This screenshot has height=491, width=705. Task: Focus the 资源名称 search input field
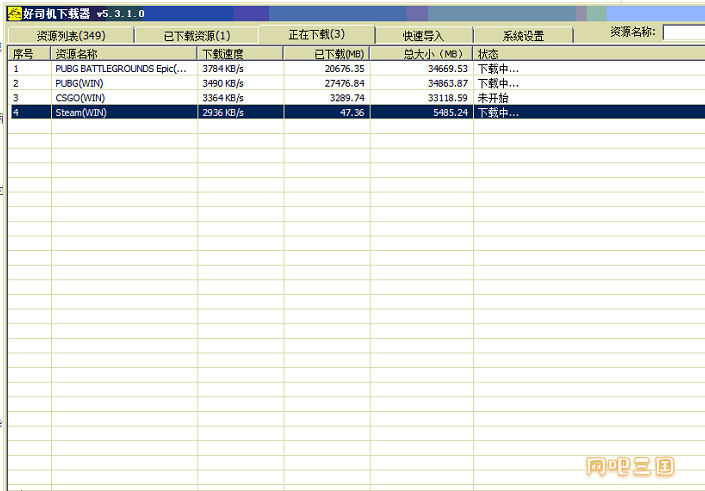(x=684, y=32)
